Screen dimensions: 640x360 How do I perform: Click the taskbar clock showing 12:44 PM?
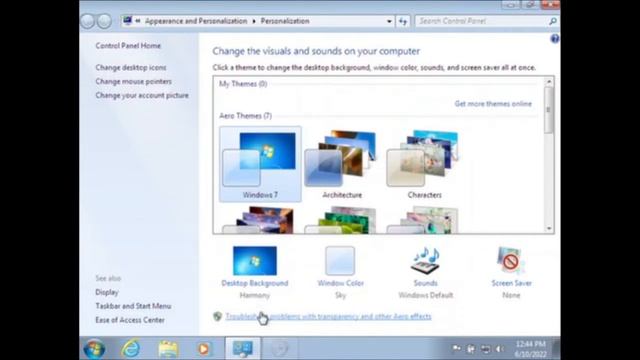coord(531,349)
